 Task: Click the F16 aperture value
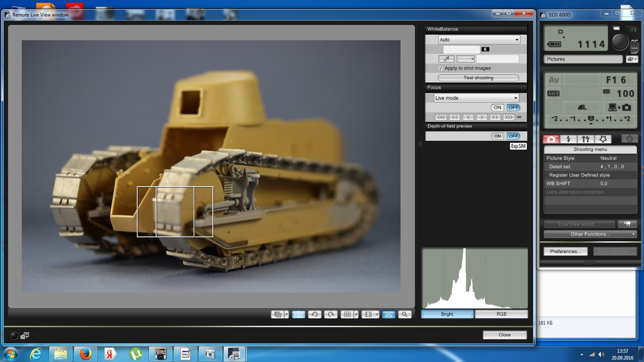tap(616, 80)
